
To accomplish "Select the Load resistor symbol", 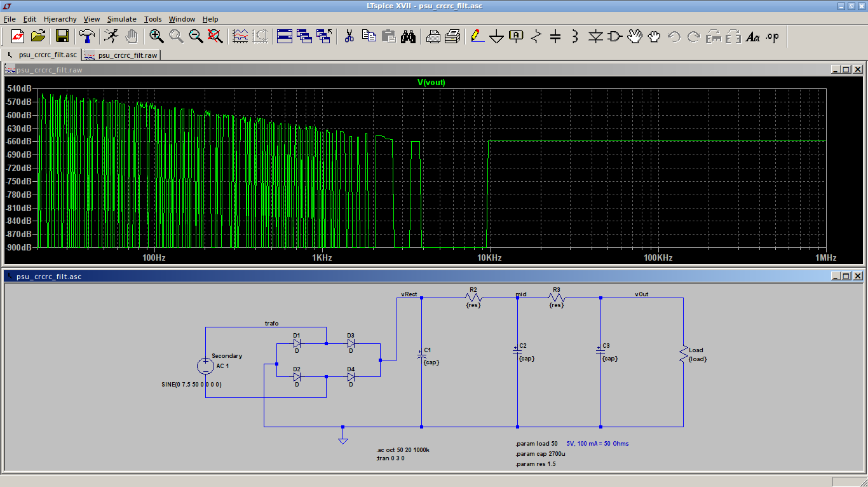I will pyautogui.click(x=683, y=355).
